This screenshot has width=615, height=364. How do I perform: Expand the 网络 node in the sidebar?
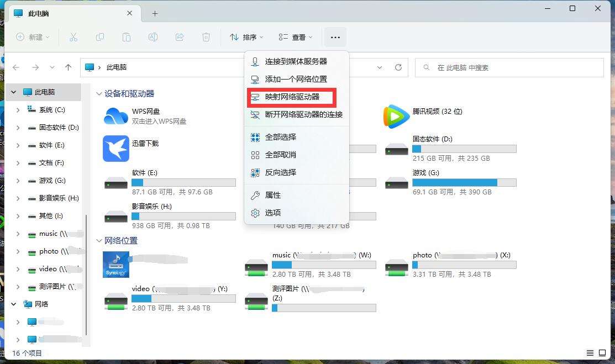(13, 304)
